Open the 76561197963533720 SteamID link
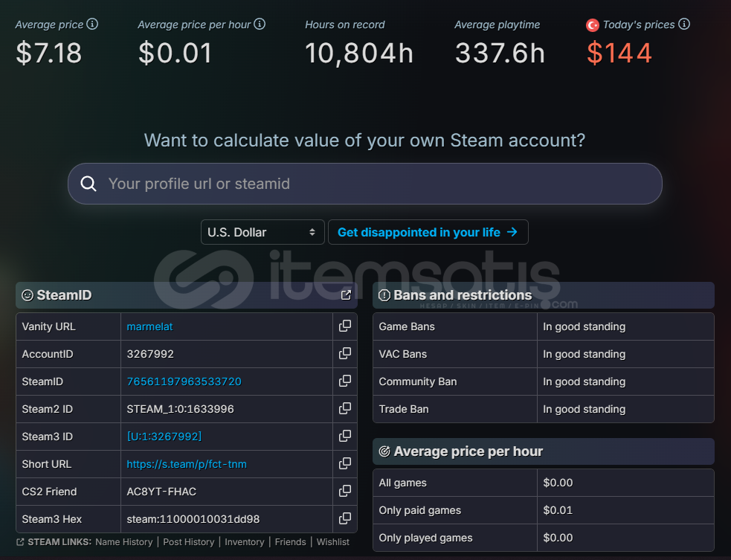 (184, 382)
